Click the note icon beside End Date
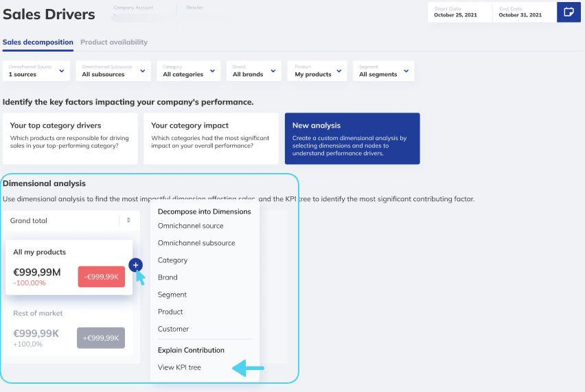The height and width of the screenshot is (392, 585). point(569,12)
